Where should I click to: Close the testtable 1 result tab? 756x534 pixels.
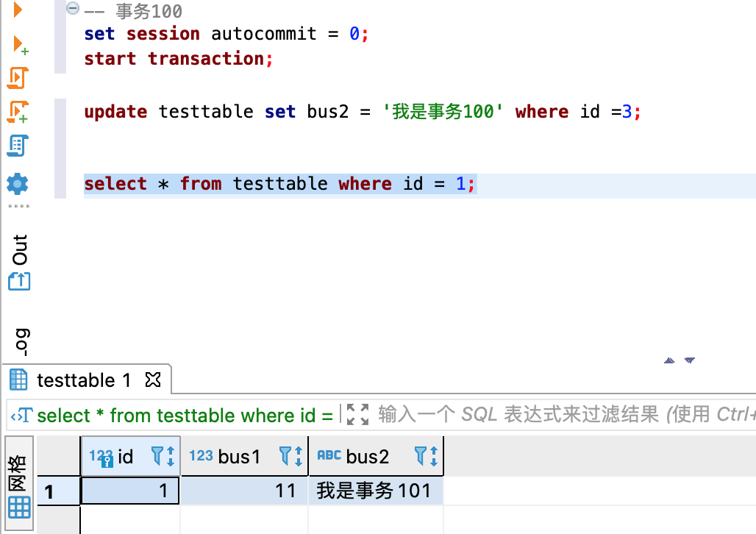(x=153, y=380)
